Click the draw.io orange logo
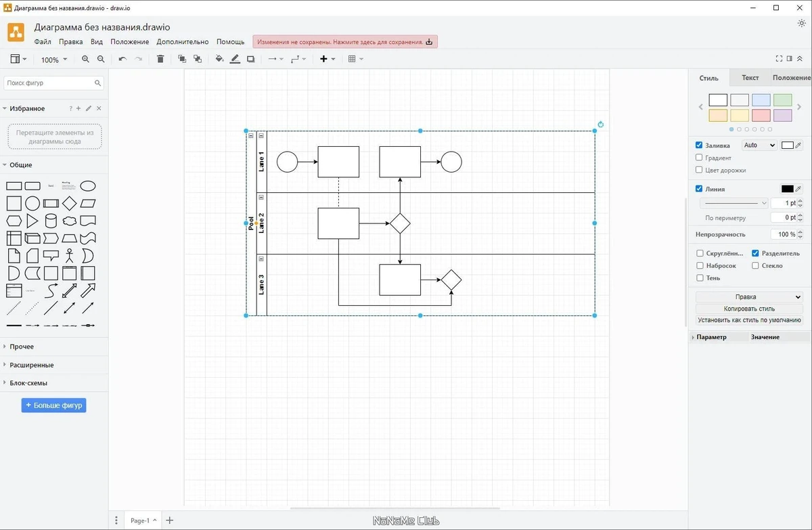This screenshot has width=812, height=530. pos(16,32)
